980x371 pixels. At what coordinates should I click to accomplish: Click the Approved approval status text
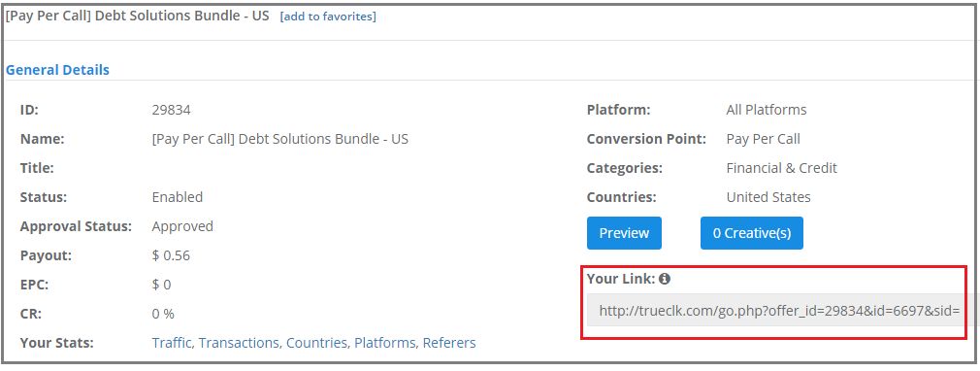[182, 226]
